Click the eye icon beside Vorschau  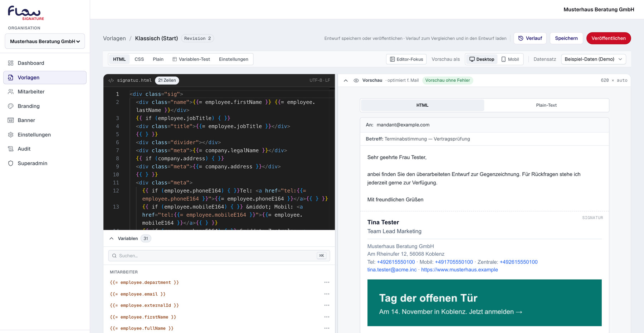[356, 80]
